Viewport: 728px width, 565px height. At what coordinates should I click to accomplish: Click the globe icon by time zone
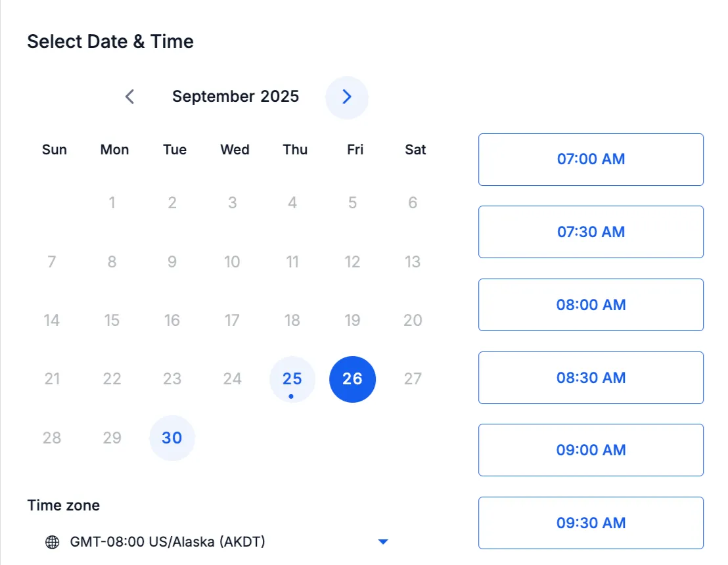click(x=53, y=542)
